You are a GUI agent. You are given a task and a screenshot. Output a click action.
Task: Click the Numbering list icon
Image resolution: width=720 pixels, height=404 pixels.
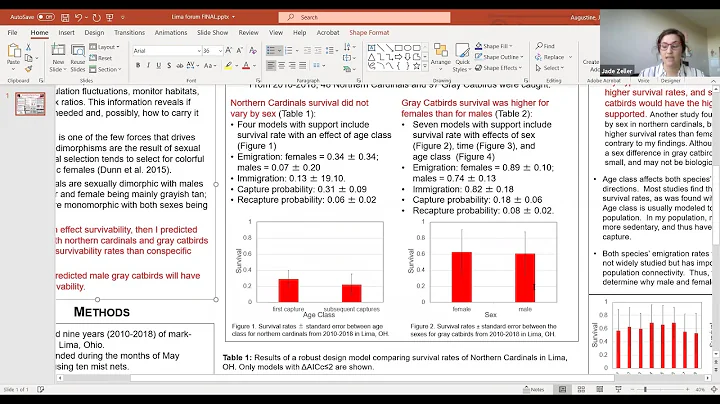click(x=288, y=50)
